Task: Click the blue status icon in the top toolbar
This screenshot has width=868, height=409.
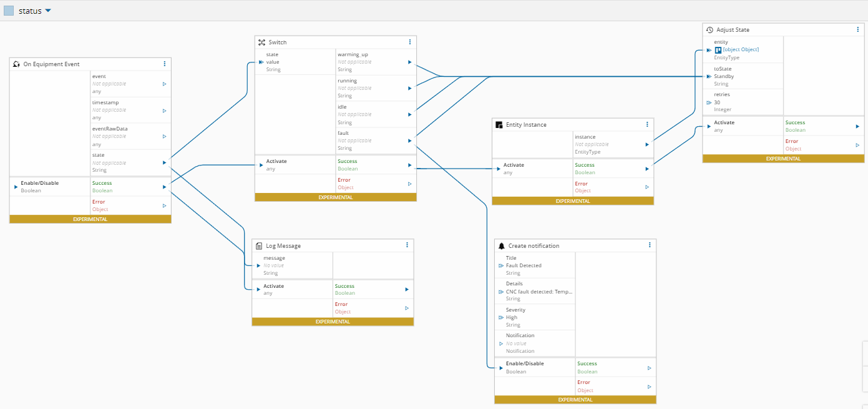Action: pyautogui.click(x=8, y=11)
